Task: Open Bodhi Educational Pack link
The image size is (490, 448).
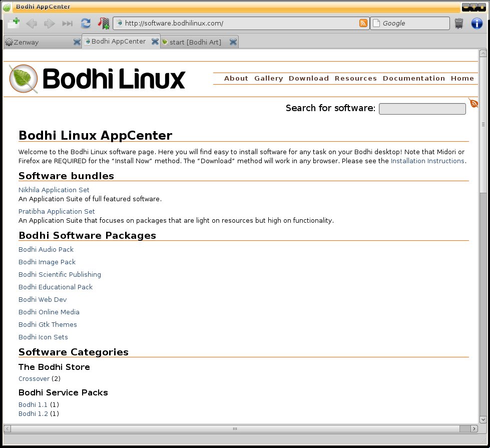Action: click(56, 287)
